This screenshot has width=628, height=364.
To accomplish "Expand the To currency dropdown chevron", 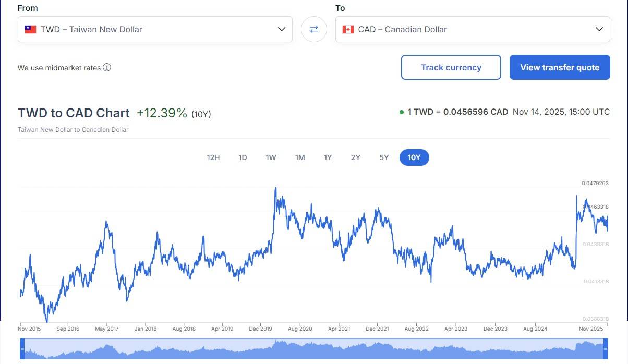I will pyautogui.click(x=599, y=29).
